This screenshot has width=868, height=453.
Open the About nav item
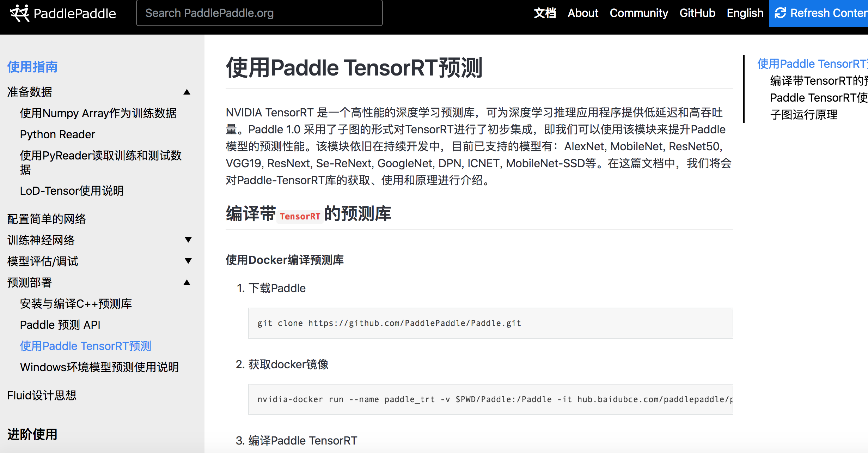coord(583,13)
